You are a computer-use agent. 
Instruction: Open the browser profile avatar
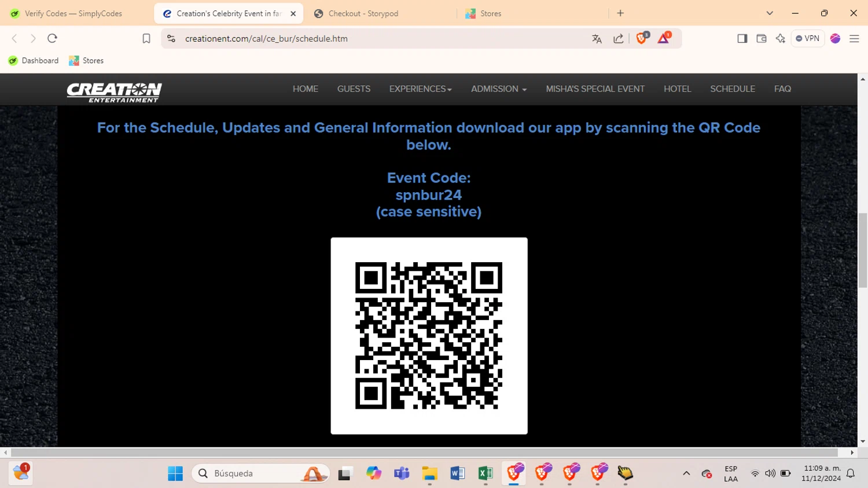[835, 38]
